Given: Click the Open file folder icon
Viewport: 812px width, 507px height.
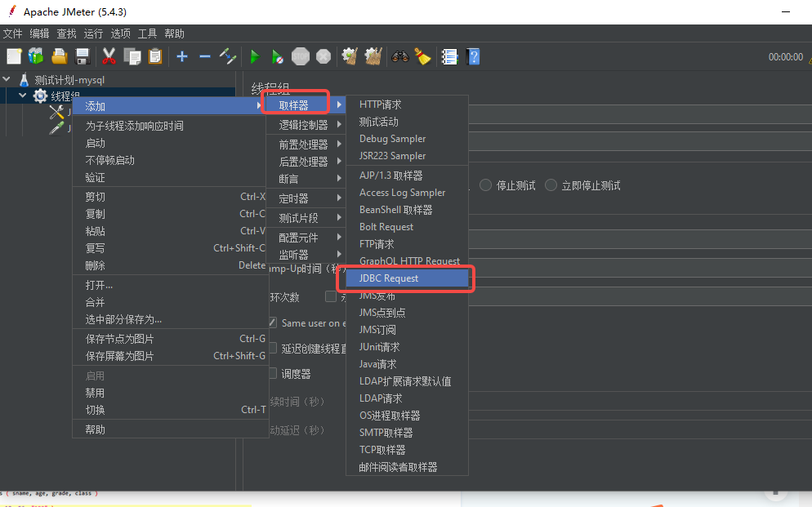Looking at the screenshot, I should point(60,56).
